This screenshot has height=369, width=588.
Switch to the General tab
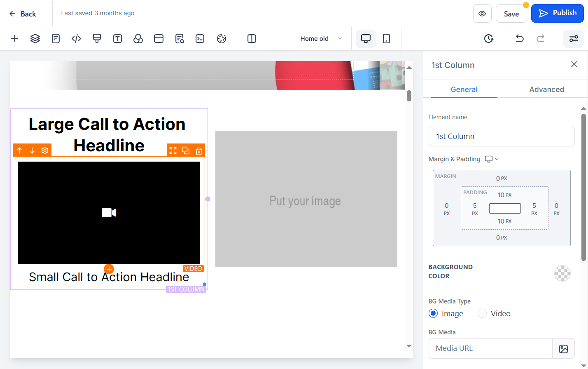[464, 89]
